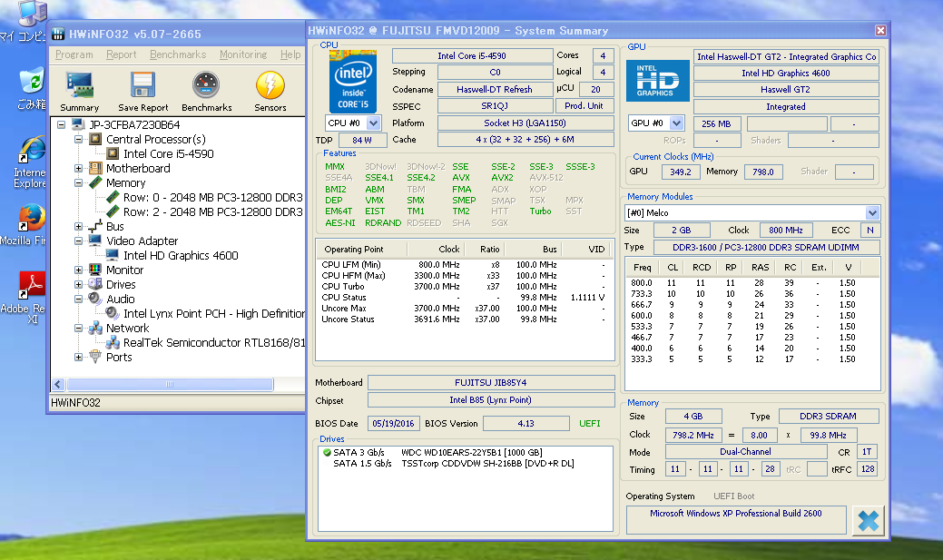Open the CPU #0 selector dropdown
The height and width of the screenshot is (560, 943).
(x=373, y=123)
